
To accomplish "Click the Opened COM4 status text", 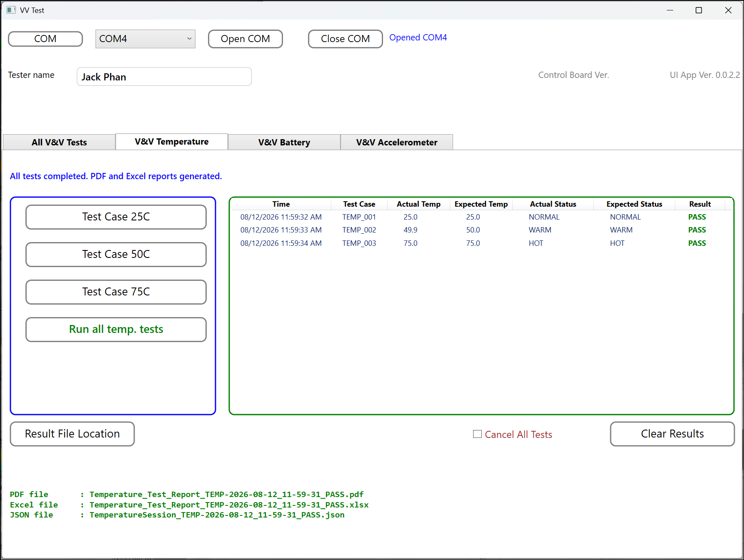I will pos(418,37).
